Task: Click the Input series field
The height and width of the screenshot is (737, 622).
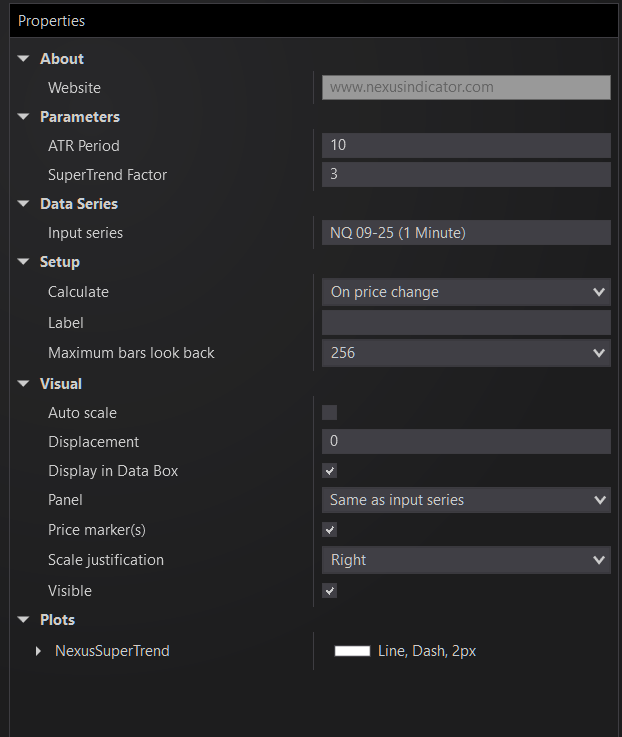Action: pyautogui.click(x=466, y=233)
